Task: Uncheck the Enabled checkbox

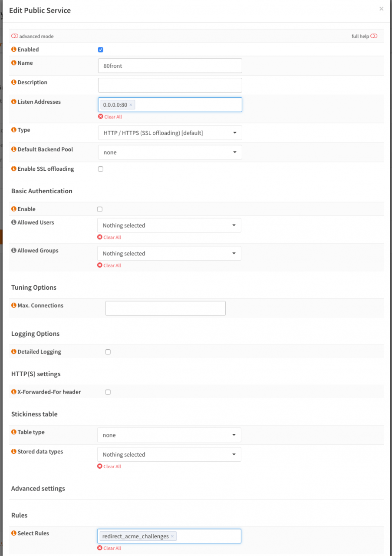Action: [x=101, y=50]
